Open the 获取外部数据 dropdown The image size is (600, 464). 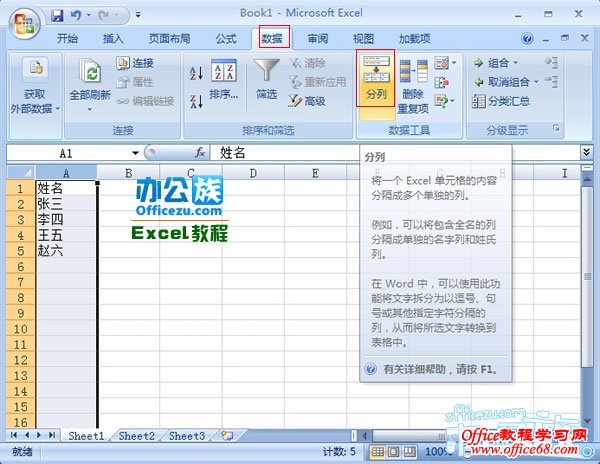[35, 86]
